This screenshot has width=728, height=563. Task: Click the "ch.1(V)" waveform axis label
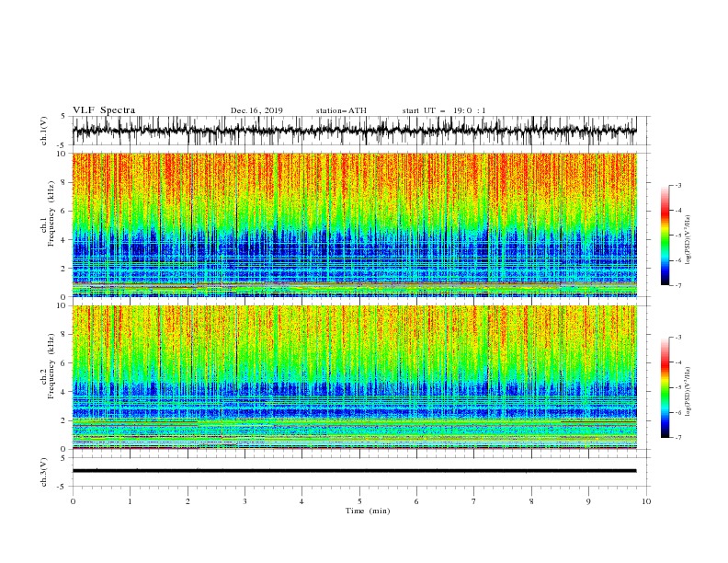pos(45,131)
